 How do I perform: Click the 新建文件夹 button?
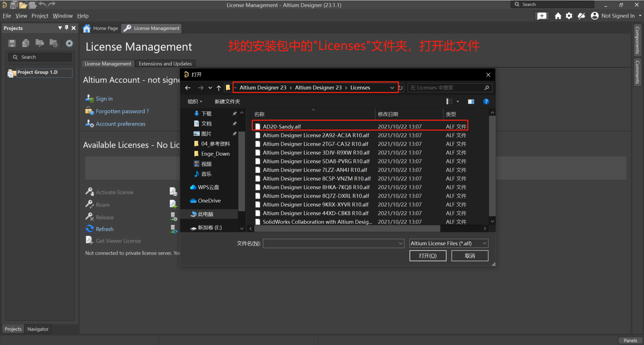[x=227, y=102]
